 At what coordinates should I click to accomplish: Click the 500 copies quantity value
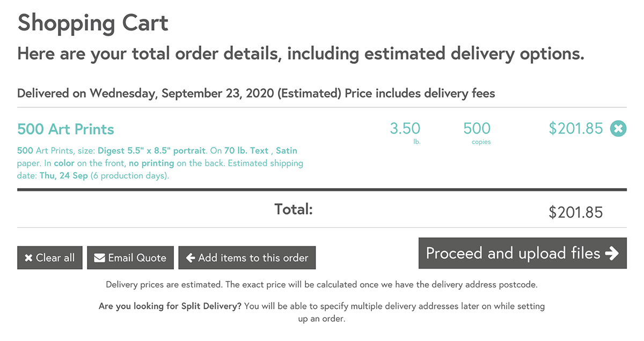point(477,129)
